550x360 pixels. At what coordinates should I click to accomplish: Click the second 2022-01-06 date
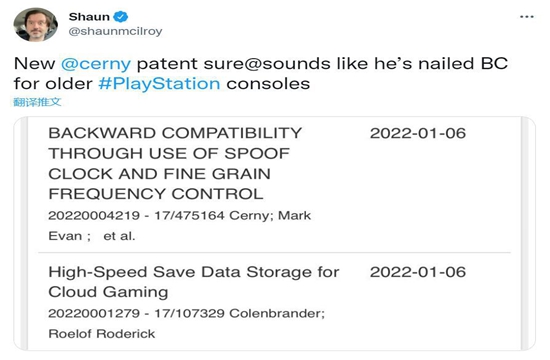tap(418, 272)
